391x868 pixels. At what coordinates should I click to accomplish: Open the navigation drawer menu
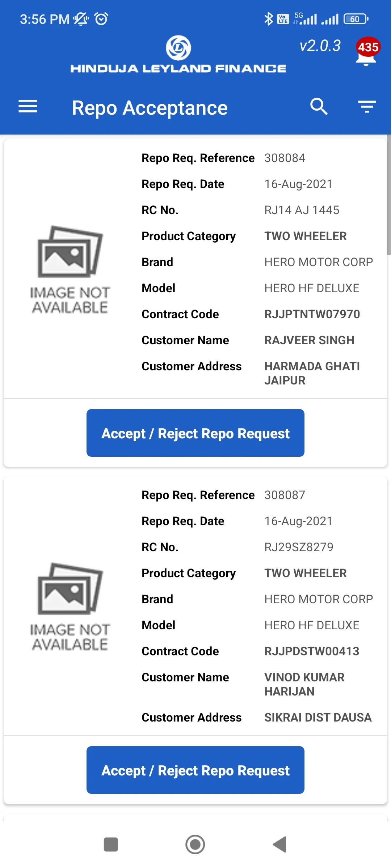pos(27,107)
